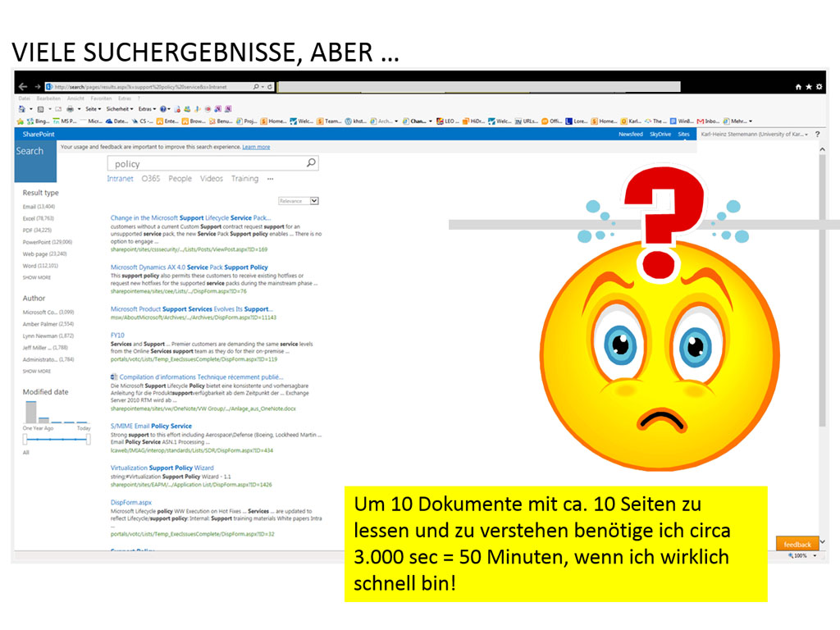
Task: Filter results by PDF result type
Action: [x=38, y=231]
